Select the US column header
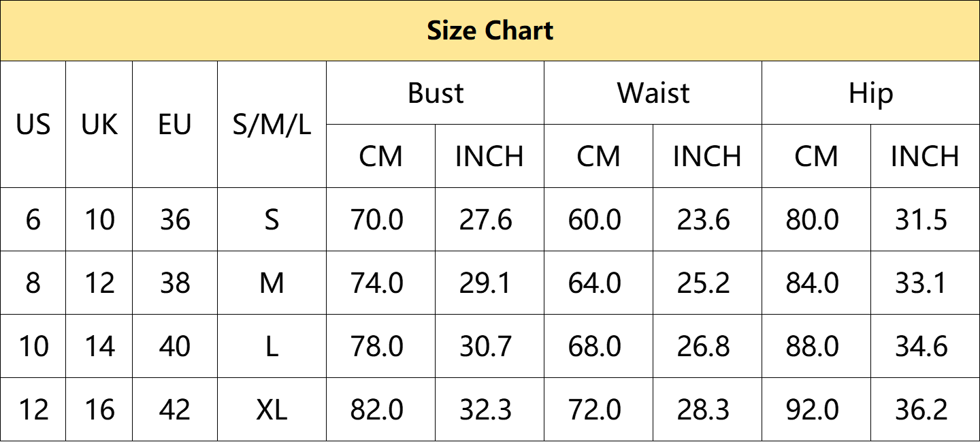The width and height of the screenshot is (980, 442). pyautogui.click(x=33, y=125)
